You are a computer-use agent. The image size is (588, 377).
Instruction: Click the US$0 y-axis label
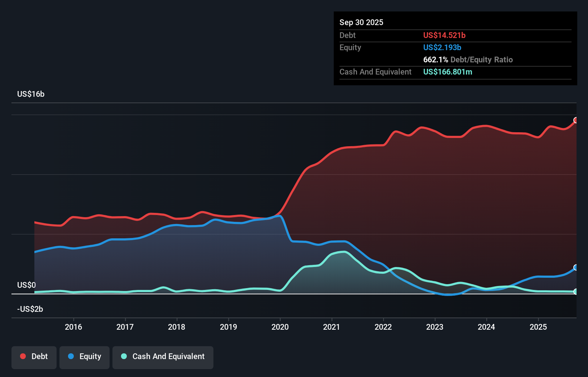26,285
